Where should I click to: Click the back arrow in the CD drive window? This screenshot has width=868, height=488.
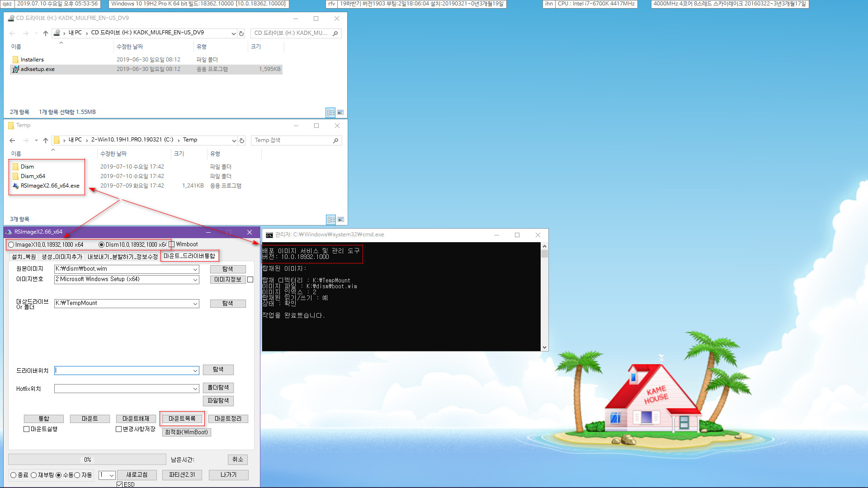(x=12, y=33)
